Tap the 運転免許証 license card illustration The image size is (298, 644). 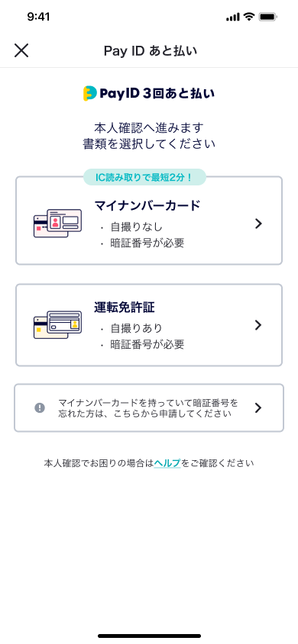(57, 324)
